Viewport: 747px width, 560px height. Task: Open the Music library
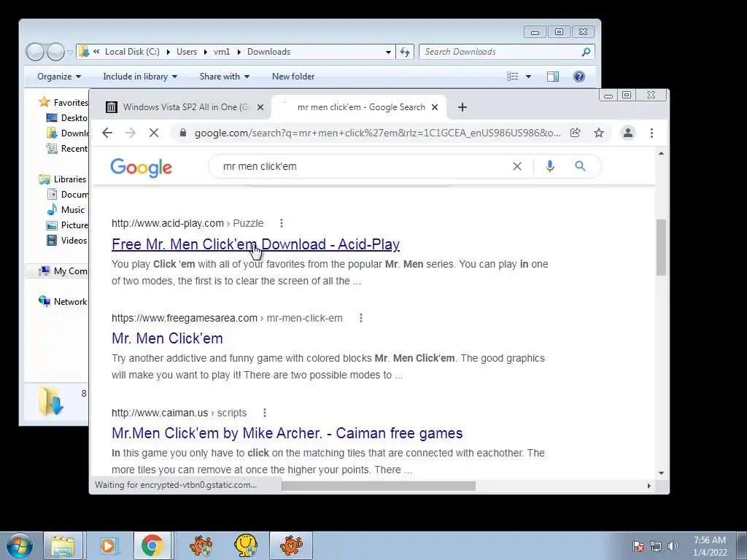point(66,209)
